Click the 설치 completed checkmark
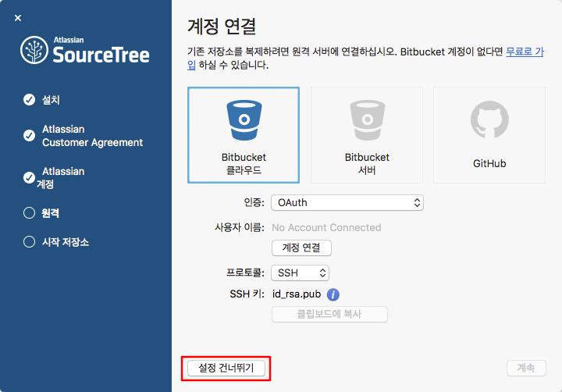Image resolution: width=562 pixels, height=392 pixels. click(x=30, y=100)
